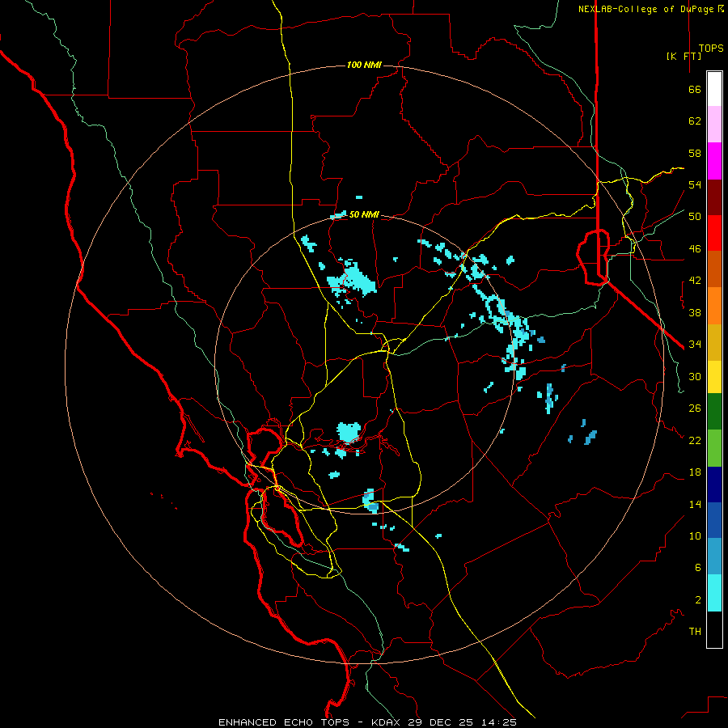Click the [K FT] units label

(x=684, y=56)
